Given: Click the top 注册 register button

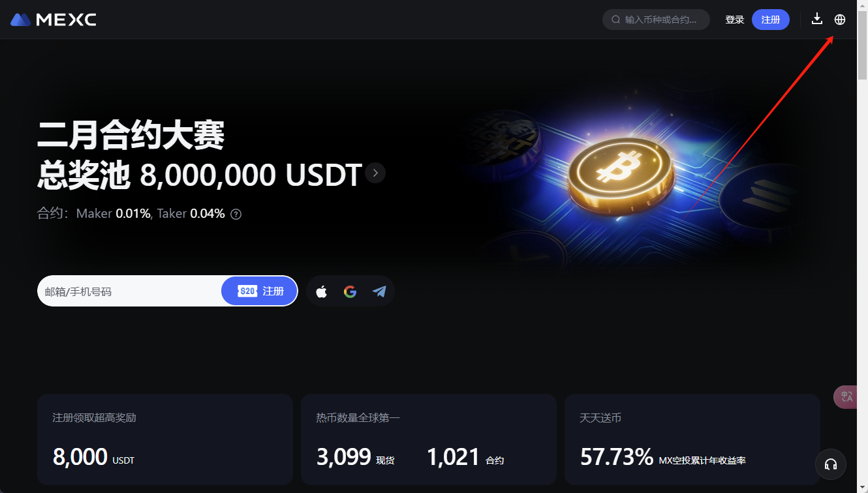Looking at the screenshot, I should click(x=771, y=20).
